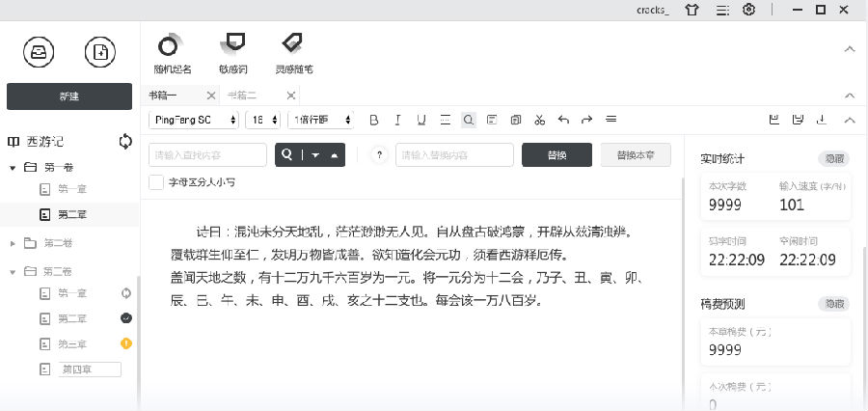Hide the 稿费预测 royalty forecast panel
This screenshot has width=868, height=411.
[834, 304]
